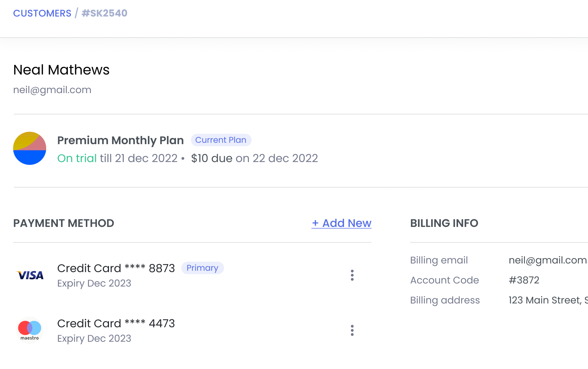Click the Visa card logo
Viewport: 588px width, 369px height.
pyautogui.click(x=30, y=275)
